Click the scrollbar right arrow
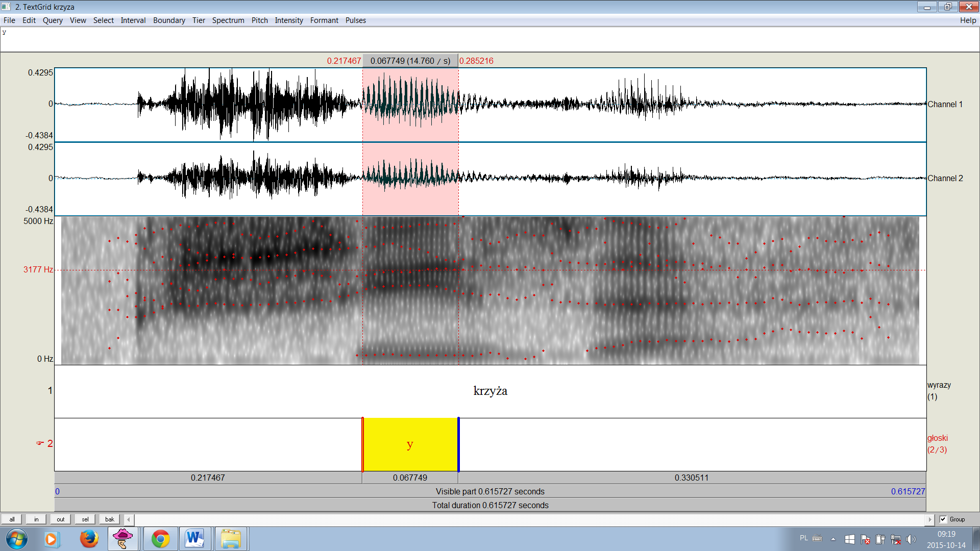 tap(929, 519)
